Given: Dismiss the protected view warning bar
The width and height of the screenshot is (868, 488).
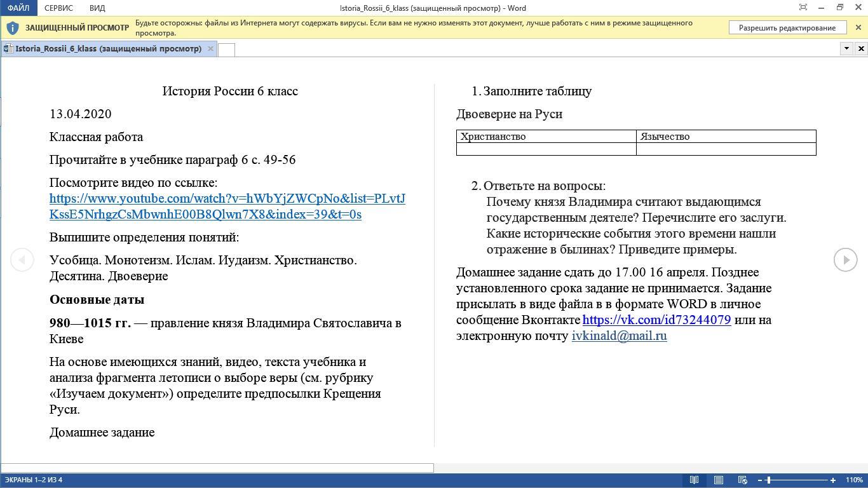Looking at the screenshot, I should 858,28.
